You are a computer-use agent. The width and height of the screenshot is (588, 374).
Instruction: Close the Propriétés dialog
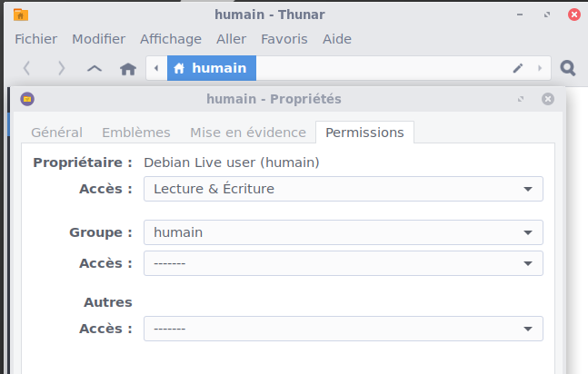pyautogui.click(x=547, y=99)
